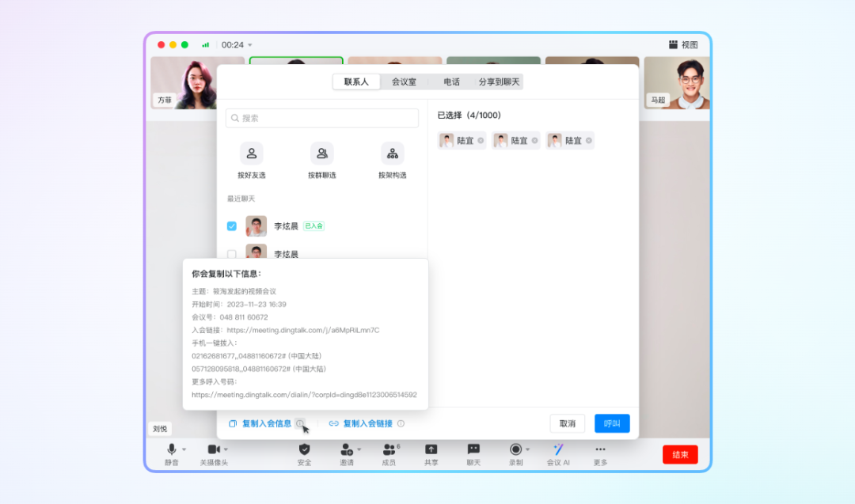Open the 成员 members panel
Image resolution: width=855 pixels, height=504 pixels.
(389, 449)
